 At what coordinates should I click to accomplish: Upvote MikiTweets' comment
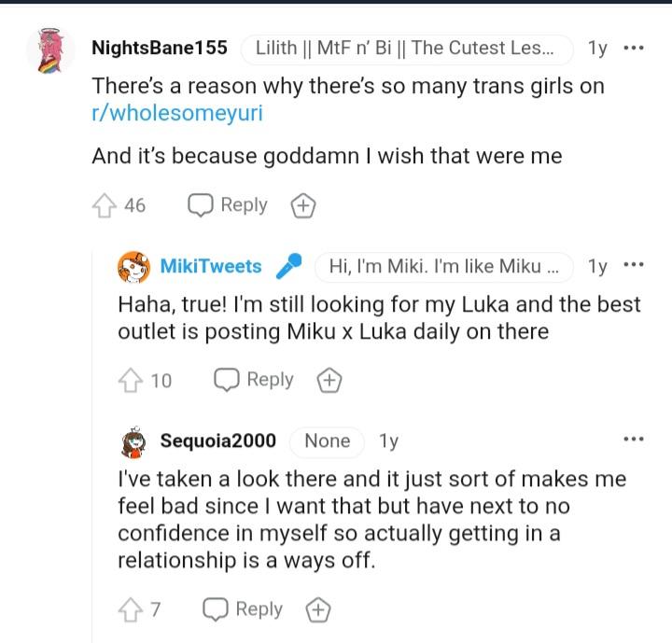click(129, 380)
